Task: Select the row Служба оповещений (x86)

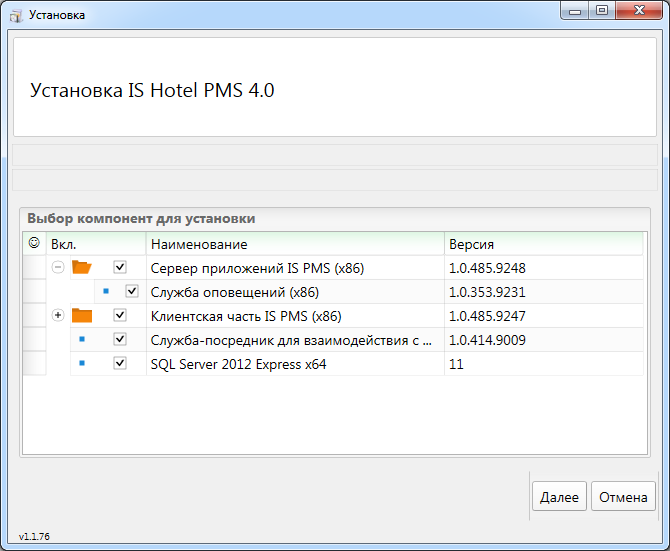Action: (x=333, y=292)
